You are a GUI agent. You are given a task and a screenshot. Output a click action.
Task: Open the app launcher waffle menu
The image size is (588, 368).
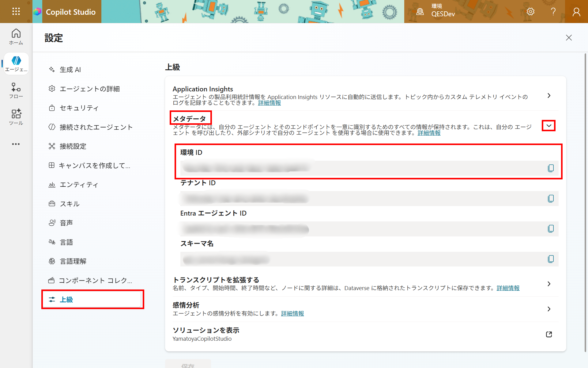pyautogui.click(x=16, y=12)
